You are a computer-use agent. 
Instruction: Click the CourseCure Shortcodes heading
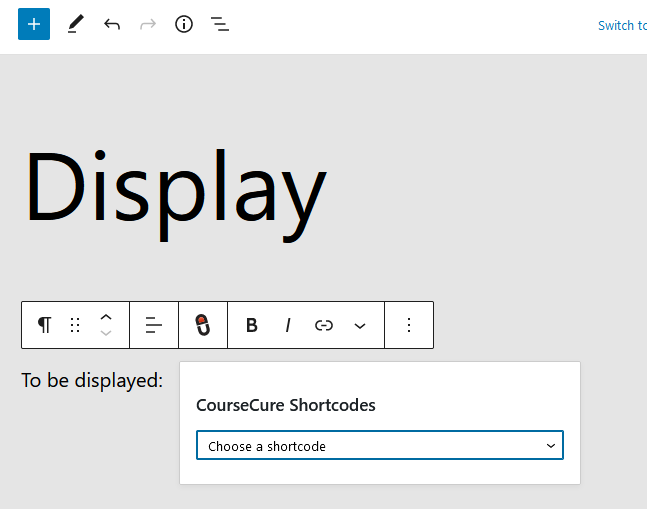[x=286, y=405]
